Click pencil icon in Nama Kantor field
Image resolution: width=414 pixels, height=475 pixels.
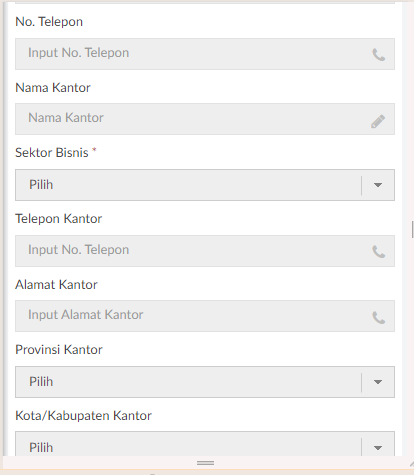[x=378, y=121]
